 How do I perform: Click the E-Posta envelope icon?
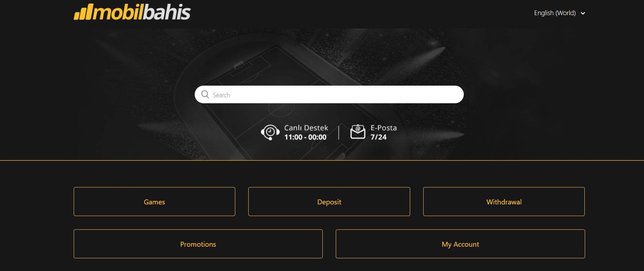pyautogui.click(x=358, y=132)
